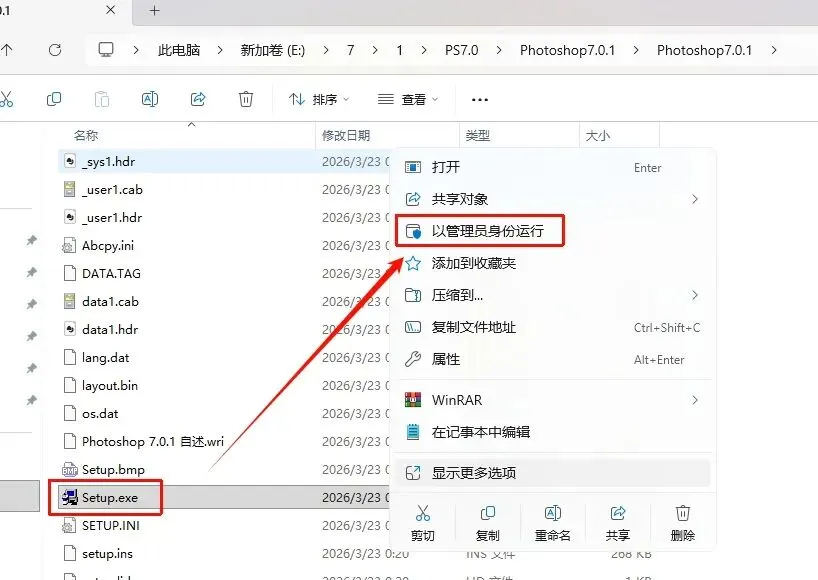
Task: Select the data1.hdr file
Action: point(110,329)
